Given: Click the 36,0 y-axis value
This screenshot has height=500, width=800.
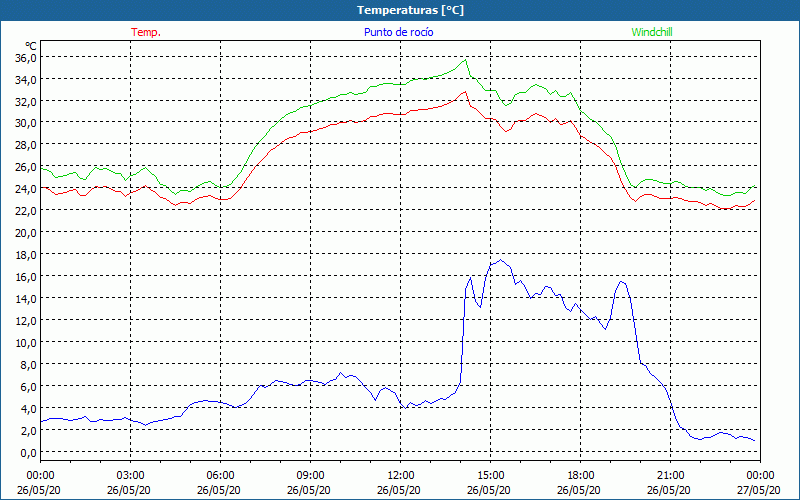Looking at the screenshot, I should (x=26, y=58).
